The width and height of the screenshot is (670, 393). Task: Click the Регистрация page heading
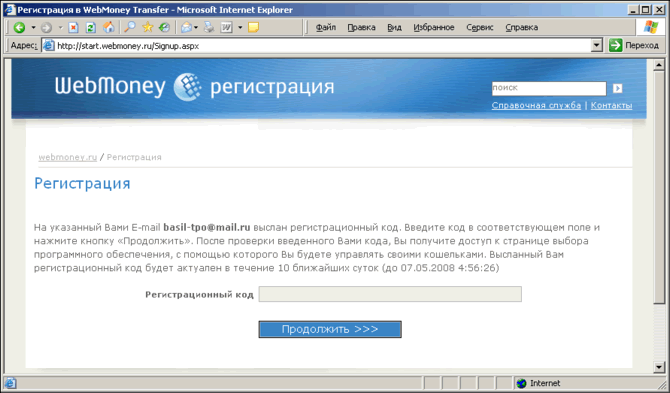(82, 183)
